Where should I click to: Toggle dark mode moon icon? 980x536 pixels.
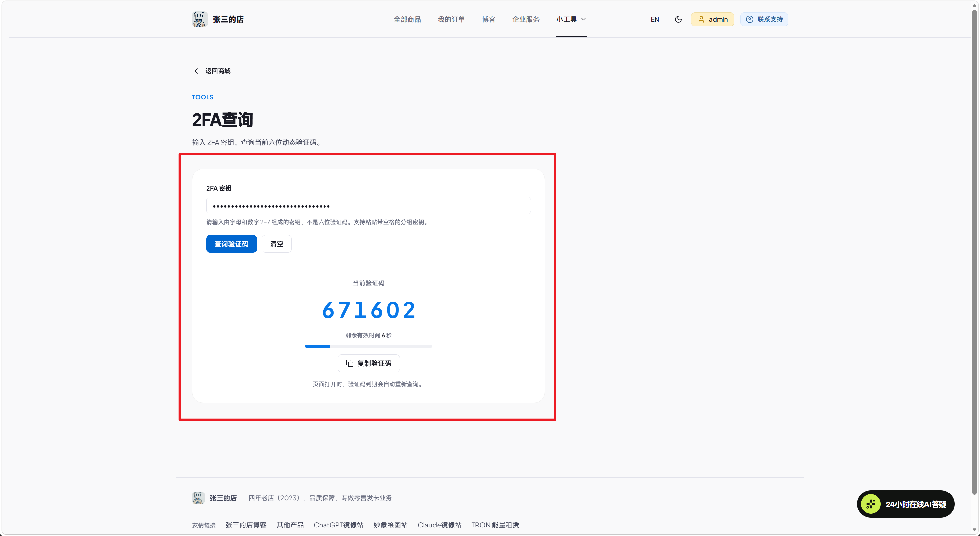(678, 19)
